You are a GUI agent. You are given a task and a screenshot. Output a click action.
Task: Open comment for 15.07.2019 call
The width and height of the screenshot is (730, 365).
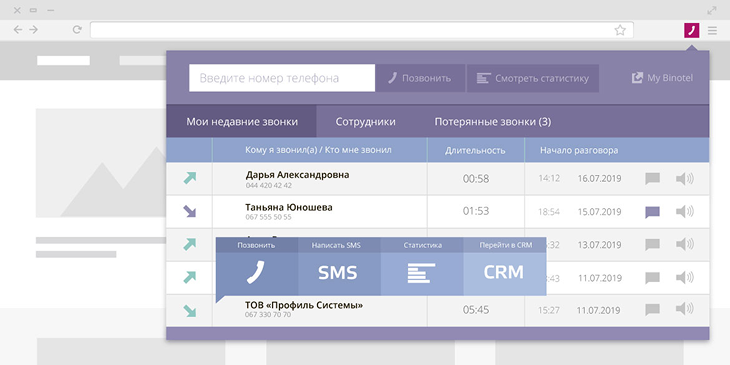pos(652,212)
